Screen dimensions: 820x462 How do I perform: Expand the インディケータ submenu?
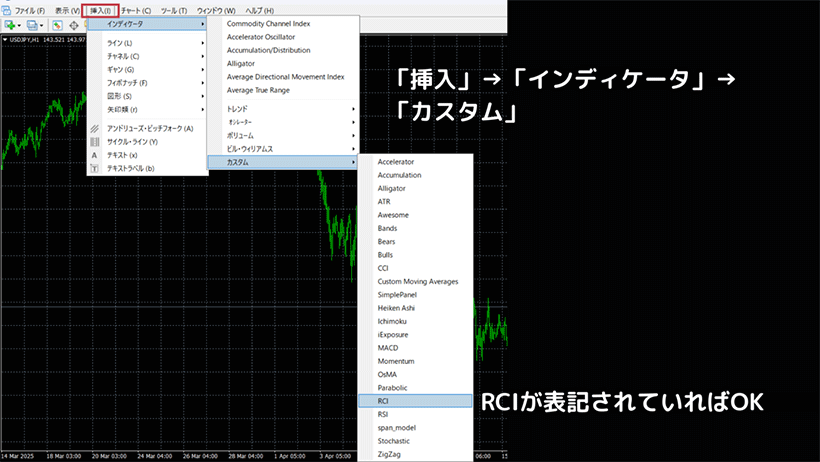tap(147, 24)
